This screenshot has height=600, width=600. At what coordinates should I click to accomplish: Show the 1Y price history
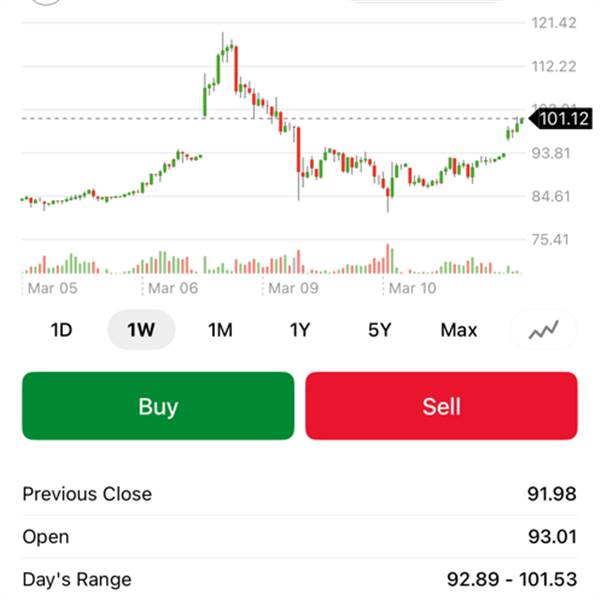pyautogui.click(x=300, y=330)
